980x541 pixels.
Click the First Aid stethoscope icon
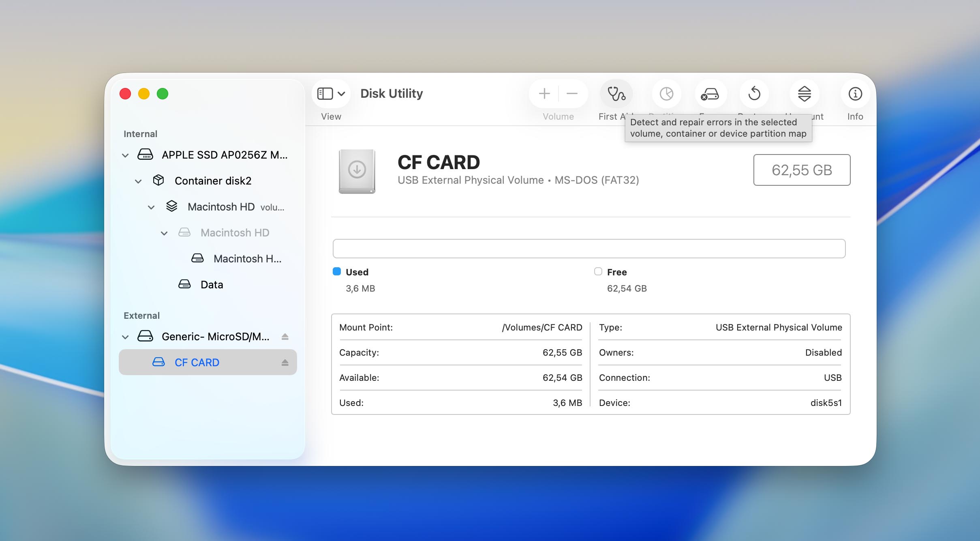(x=616, y=94)
